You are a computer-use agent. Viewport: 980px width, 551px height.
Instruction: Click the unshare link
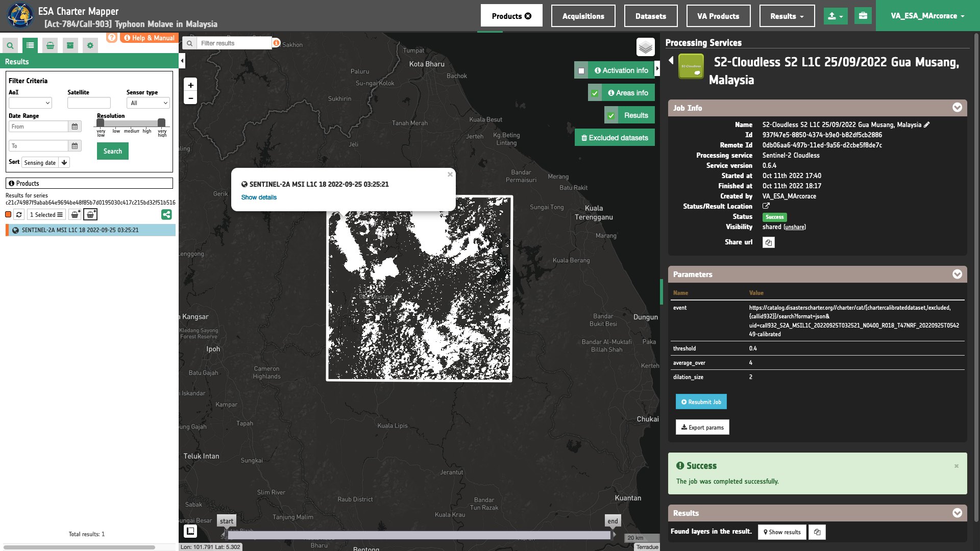tap(795, 227)
